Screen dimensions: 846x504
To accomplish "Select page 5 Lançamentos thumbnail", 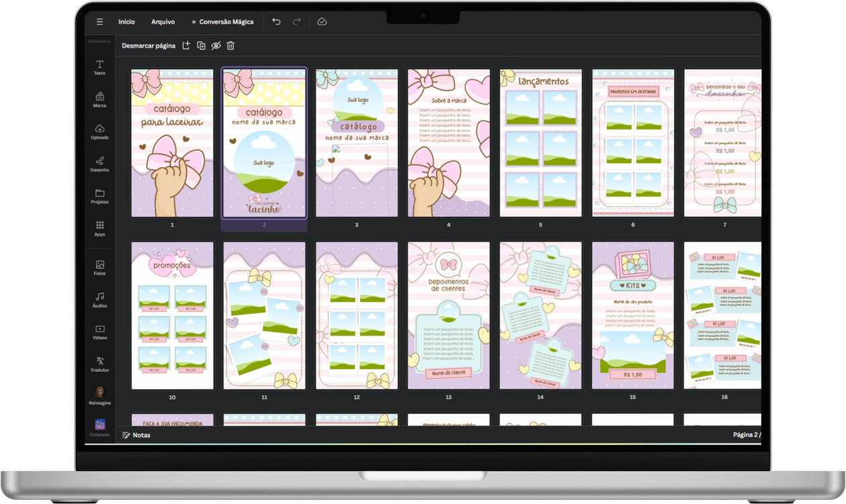I will click(x=540, y=143).
